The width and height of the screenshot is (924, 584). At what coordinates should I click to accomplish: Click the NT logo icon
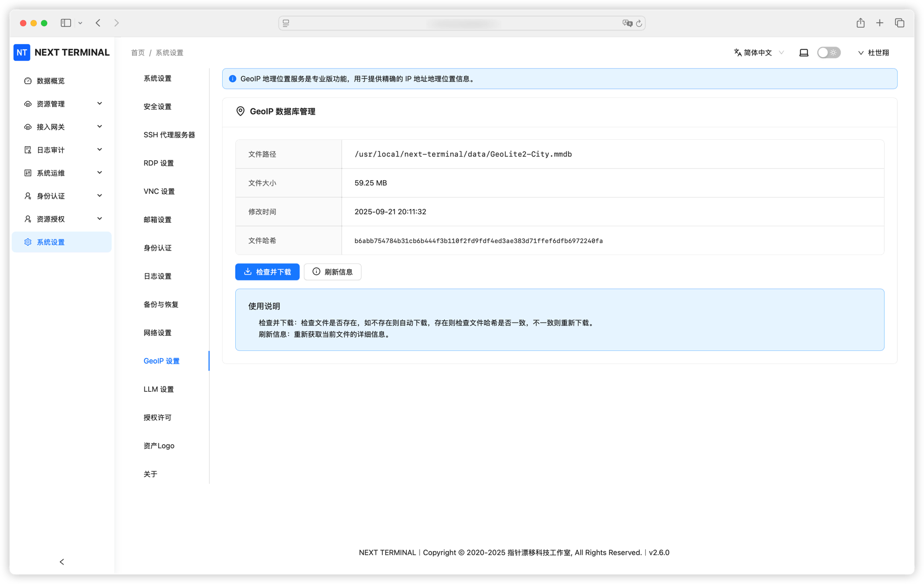(22, 52)
